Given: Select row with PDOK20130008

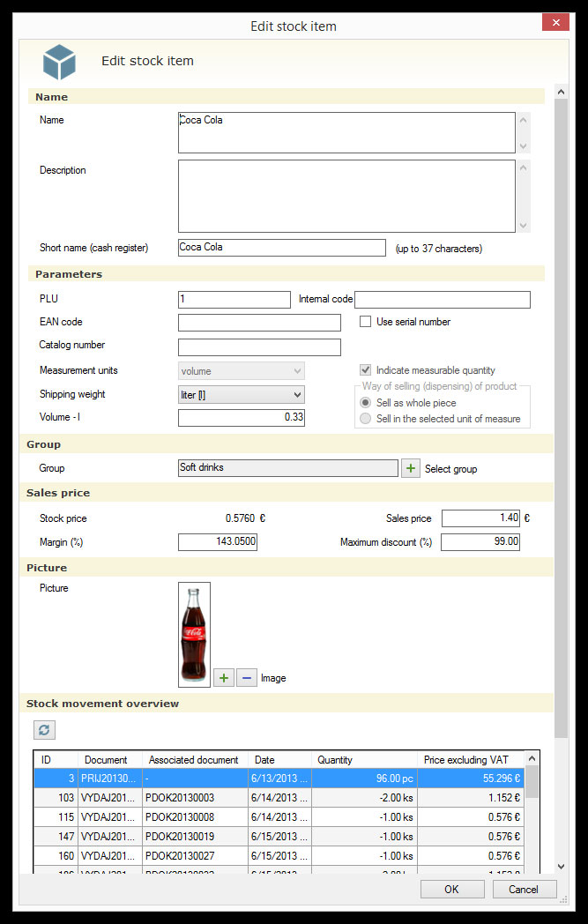Looking at the screenshot, I should 279,817.
